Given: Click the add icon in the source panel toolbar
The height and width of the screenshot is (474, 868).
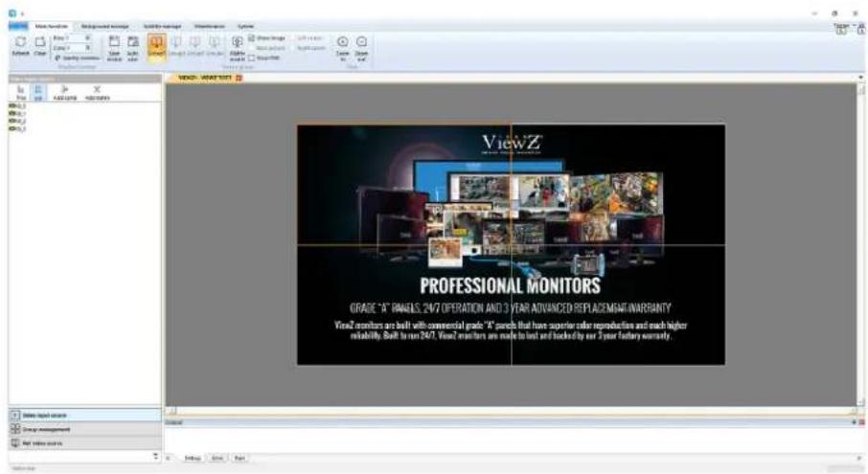Looking at the screenshot, I should point(65,92).
